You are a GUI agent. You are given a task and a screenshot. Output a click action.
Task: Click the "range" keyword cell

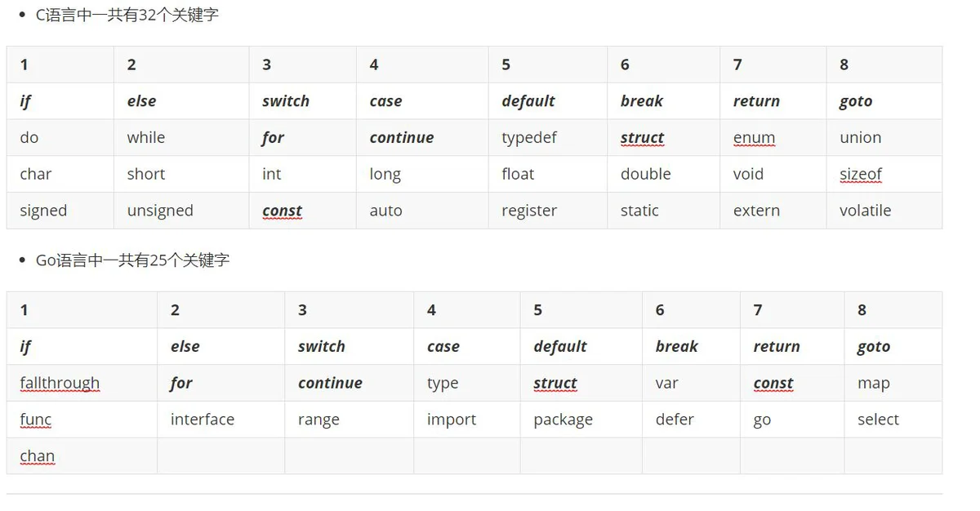pos(318,420)
